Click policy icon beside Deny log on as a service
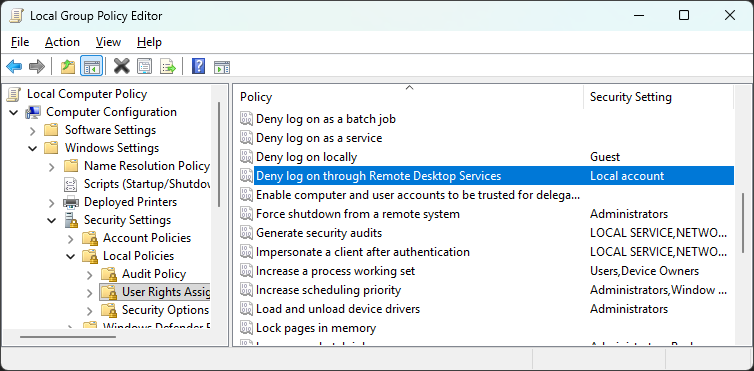The height and width of the screenshot is (371, 754). [246, 138]
